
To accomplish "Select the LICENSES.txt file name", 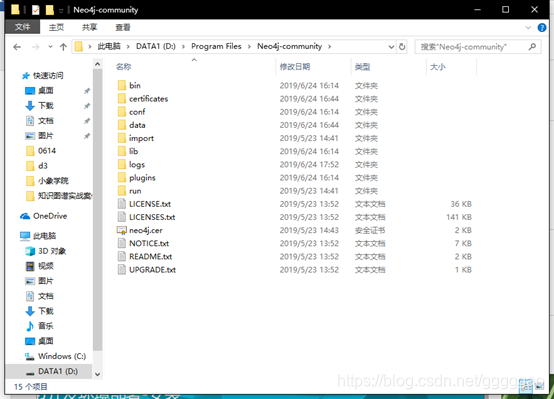I will pos(152,217).
